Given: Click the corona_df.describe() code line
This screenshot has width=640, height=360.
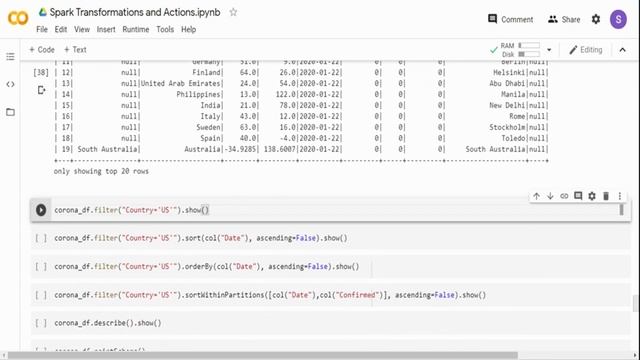Looking at the screenshot, I should [x=108, y=323].
